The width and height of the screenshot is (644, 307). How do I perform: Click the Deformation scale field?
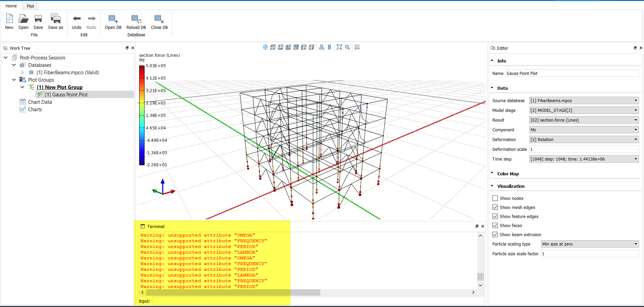tap(584, 149)
